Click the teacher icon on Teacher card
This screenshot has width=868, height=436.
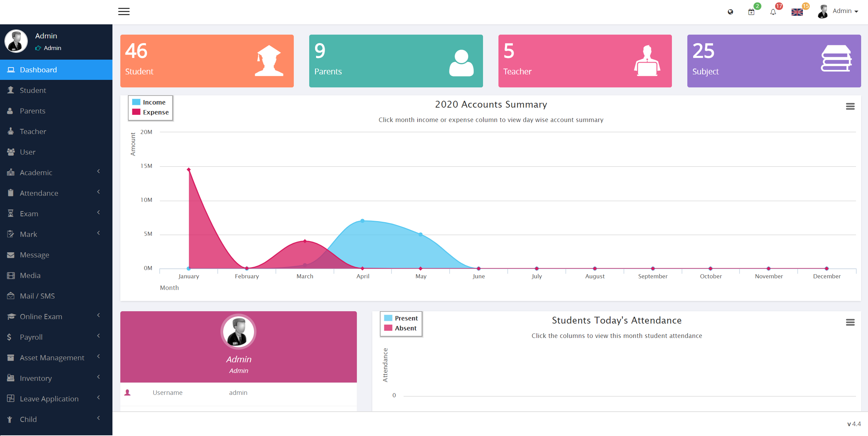(x=647, y=61)
